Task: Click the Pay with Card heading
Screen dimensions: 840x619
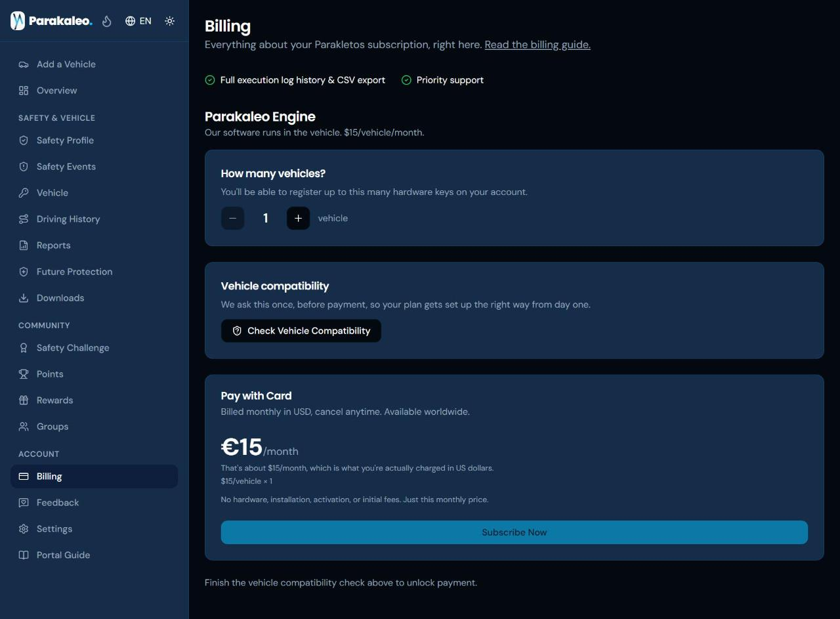Action: pyautogui.click(x=256, y=396)
